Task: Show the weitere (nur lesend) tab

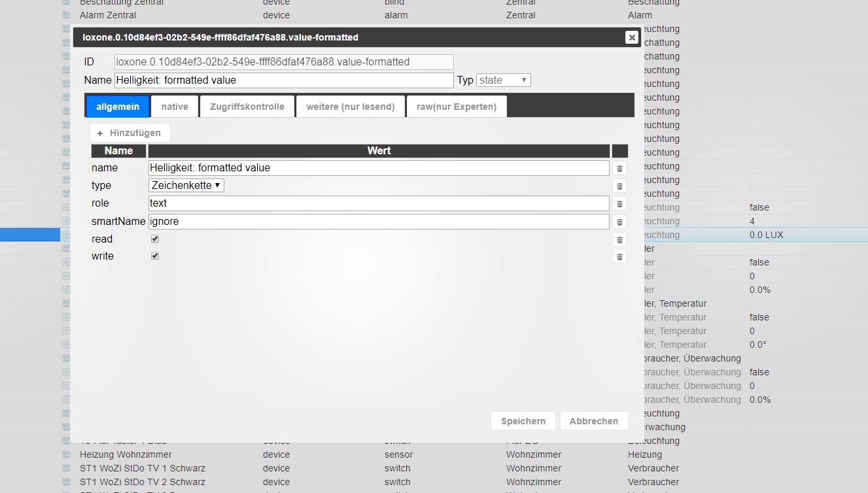Action: 351,107
